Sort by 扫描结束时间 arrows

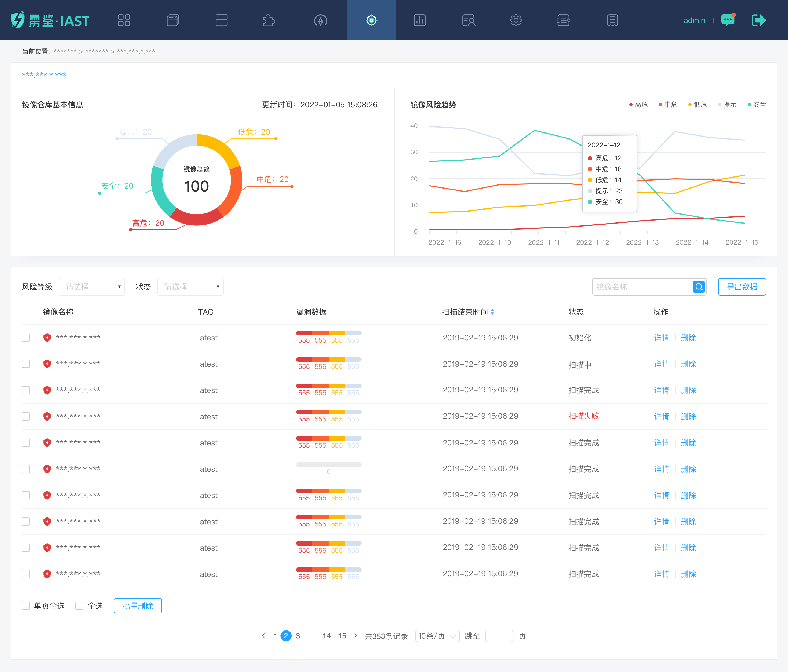492,312
